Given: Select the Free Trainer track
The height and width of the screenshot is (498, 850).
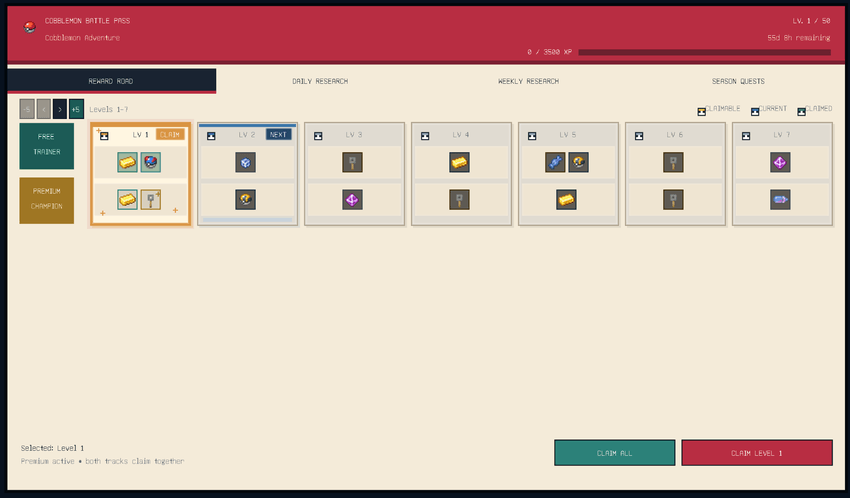Looking at the screenshot, I should click(x=47, y=146).
